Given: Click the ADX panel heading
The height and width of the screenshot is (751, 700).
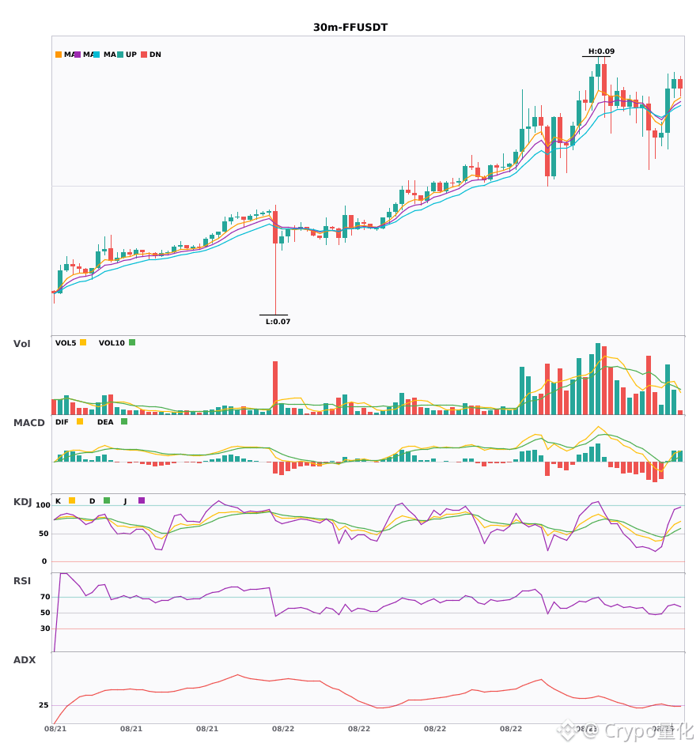Looking at the screenshot, I should (25, 659).
